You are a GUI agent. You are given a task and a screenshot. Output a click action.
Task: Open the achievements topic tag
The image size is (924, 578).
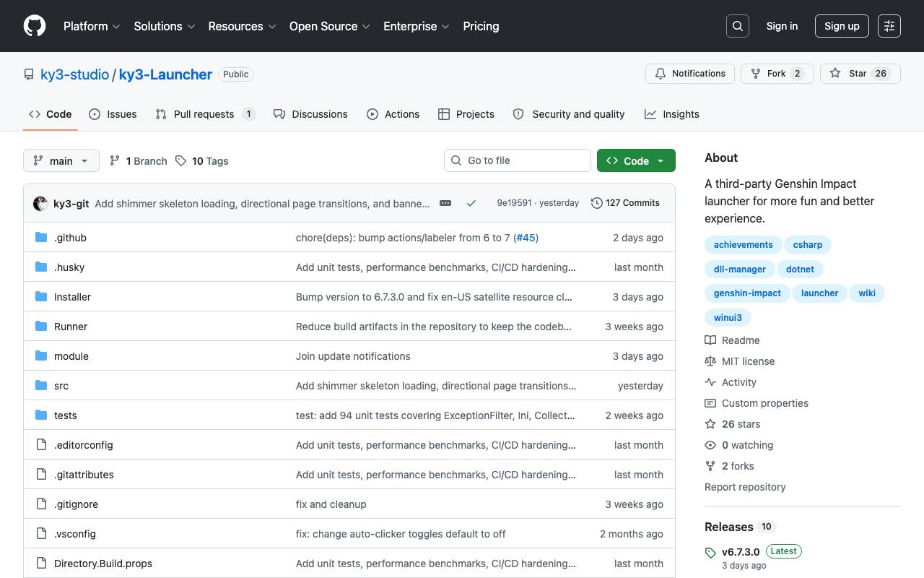pos(743,245)
